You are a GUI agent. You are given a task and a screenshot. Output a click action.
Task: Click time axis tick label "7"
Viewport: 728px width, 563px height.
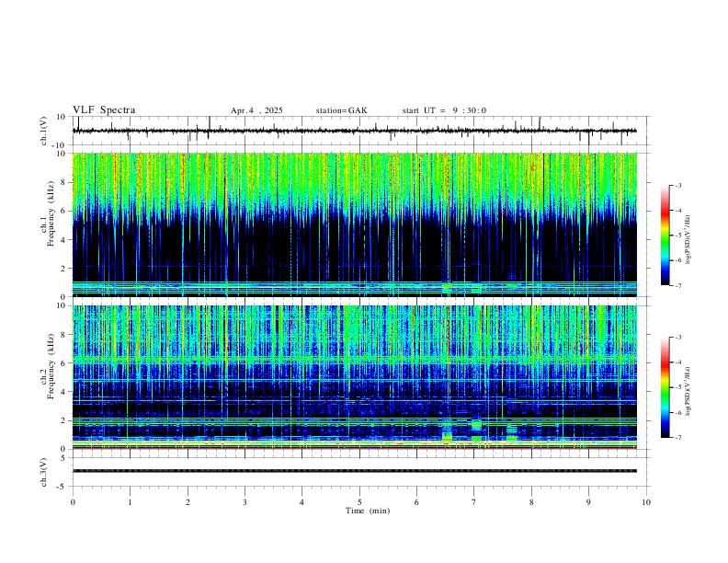[474, 502]
